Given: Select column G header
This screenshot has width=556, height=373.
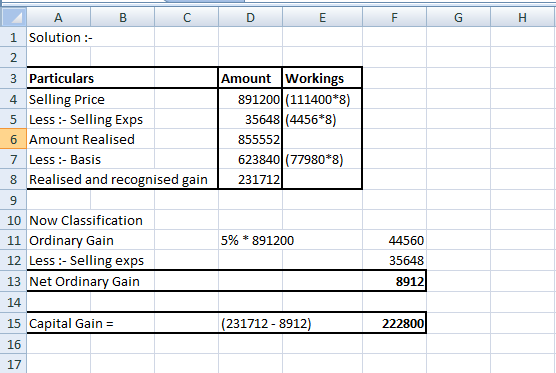Looking at the screenshot, I should (458, 17).
